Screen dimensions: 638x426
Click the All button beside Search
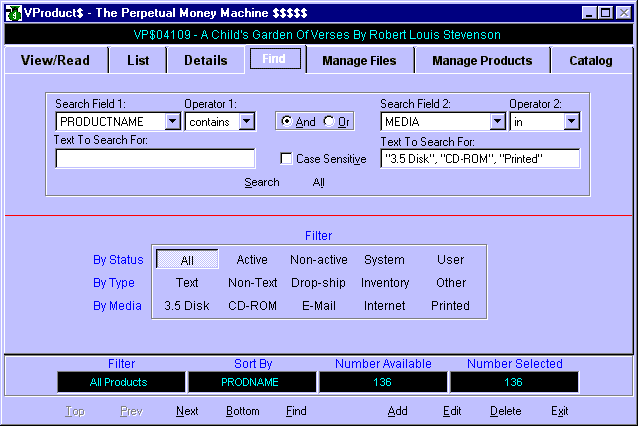click(x=319, y=182)
